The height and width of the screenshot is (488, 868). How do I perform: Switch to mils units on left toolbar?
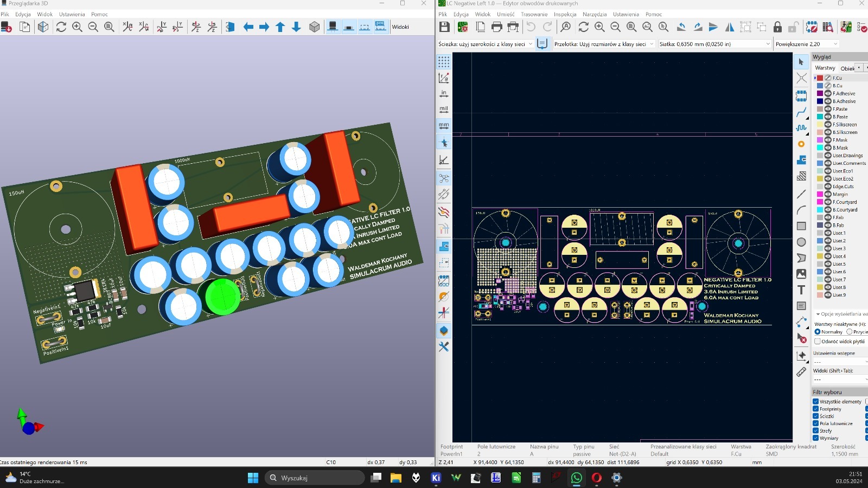444,110
